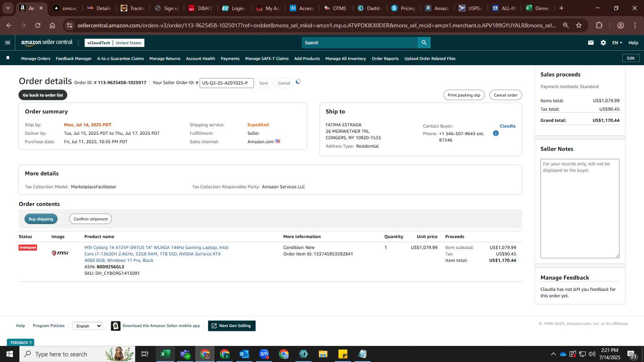This screenshot has width=644, height=362.
Task: Open the MSI Cyborg 14 product link
Action: 156,254
